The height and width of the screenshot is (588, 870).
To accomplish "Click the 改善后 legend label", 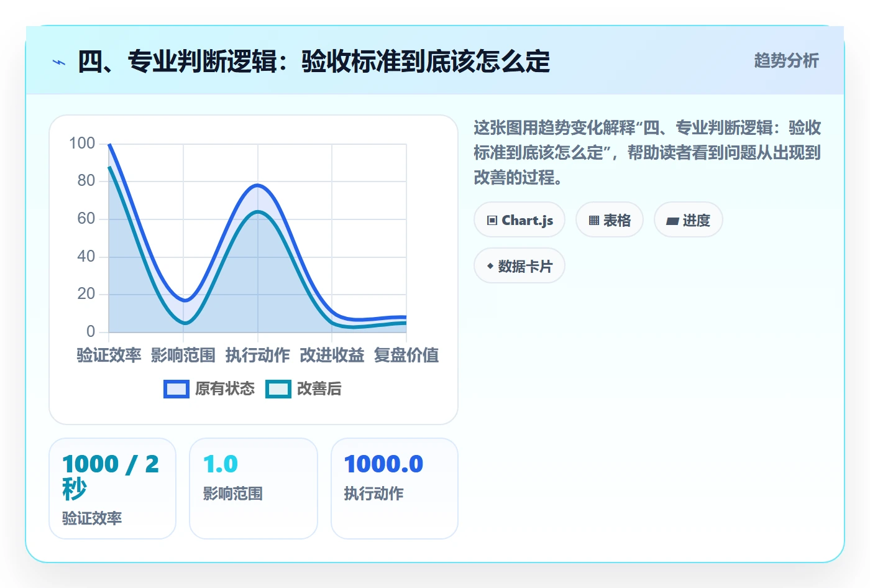I will click(x=319, y=389).
